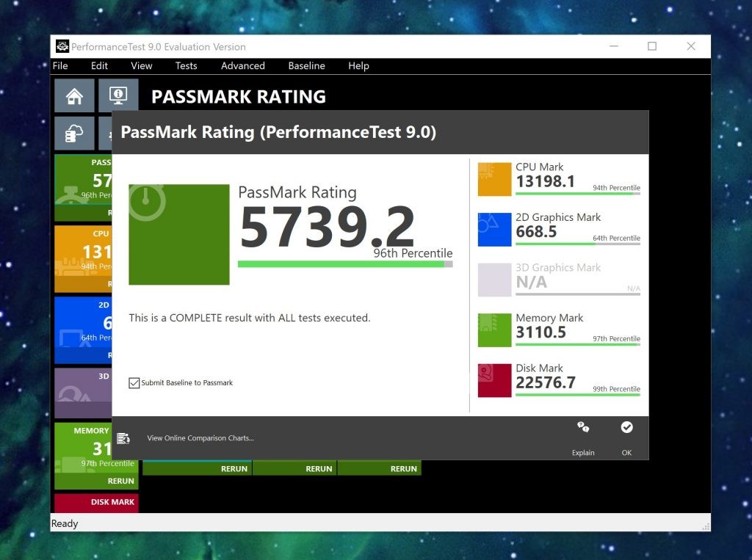This screenshot has width=752, height=560.
Task: Close the PerformanceTest window
Action: pos(690,46)
